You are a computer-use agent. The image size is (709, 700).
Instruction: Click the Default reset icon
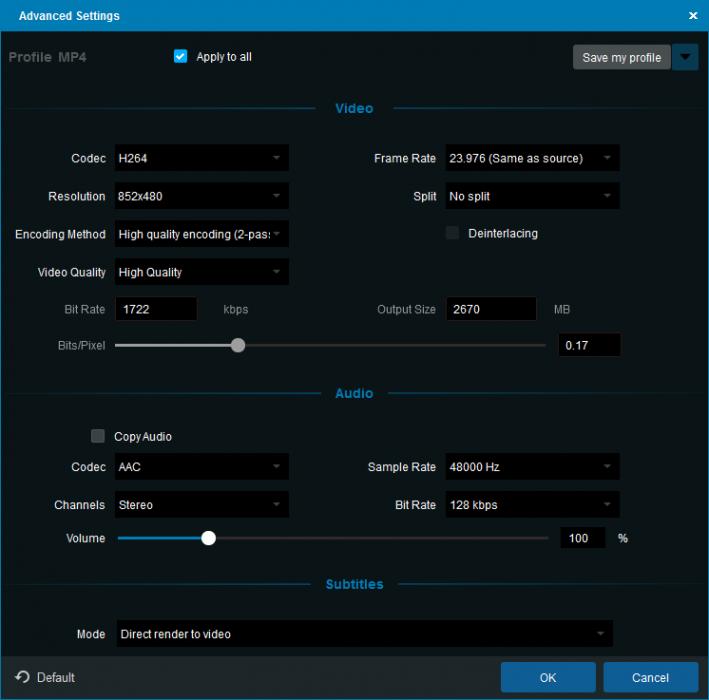[23, 677]
